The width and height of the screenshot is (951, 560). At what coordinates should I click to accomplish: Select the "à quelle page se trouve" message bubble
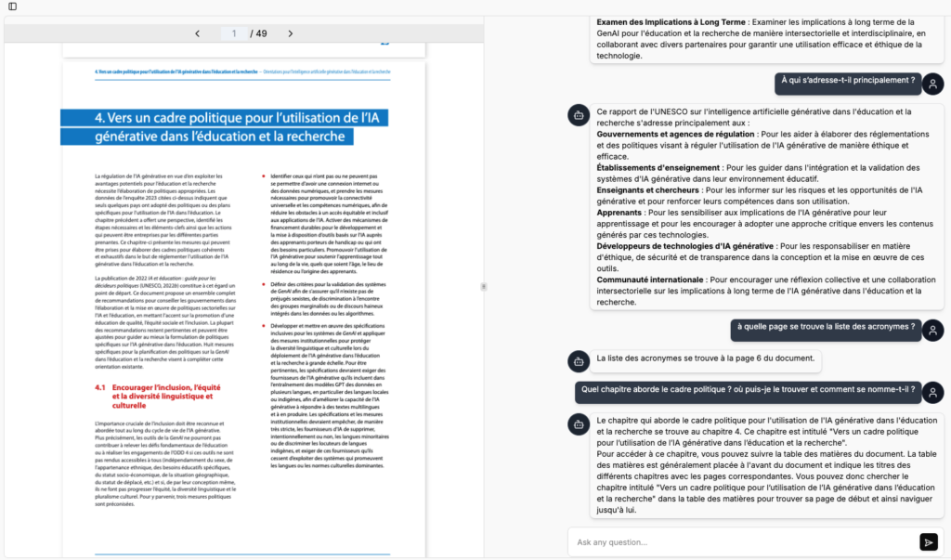(824, 327)
